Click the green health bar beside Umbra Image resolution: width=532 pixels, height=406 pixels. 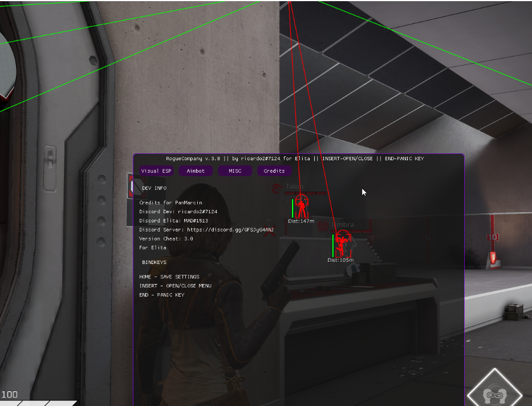coord(333,246)
